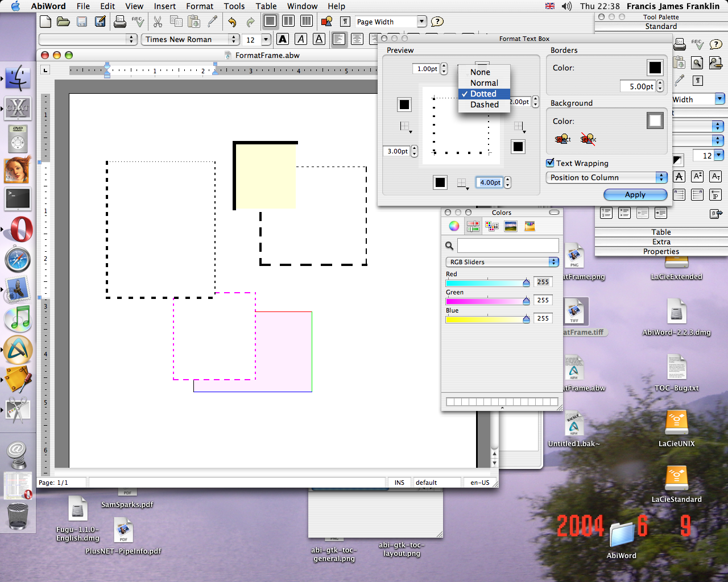Click the Open folder toolbar icon
The width and height of the screenshot is (728, 582).
[x=64, y=22]
